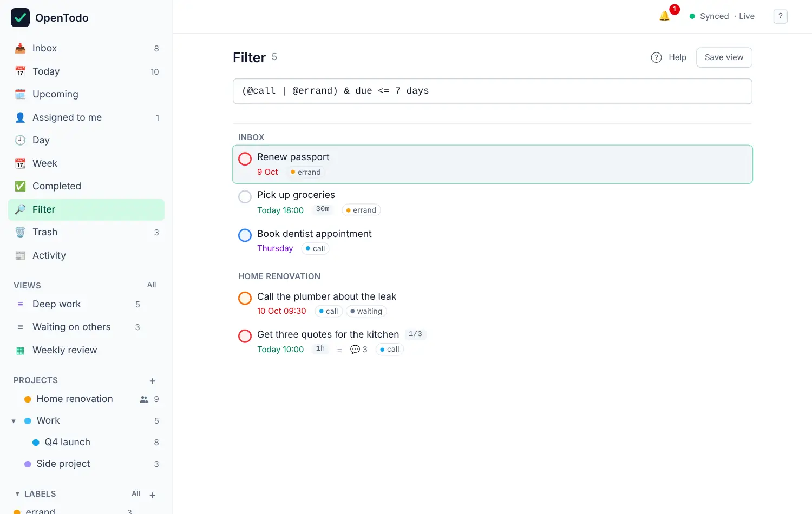Click the 1h duration on kitchen quotes task
Viewport: 812px width, 514px height.
320,349
